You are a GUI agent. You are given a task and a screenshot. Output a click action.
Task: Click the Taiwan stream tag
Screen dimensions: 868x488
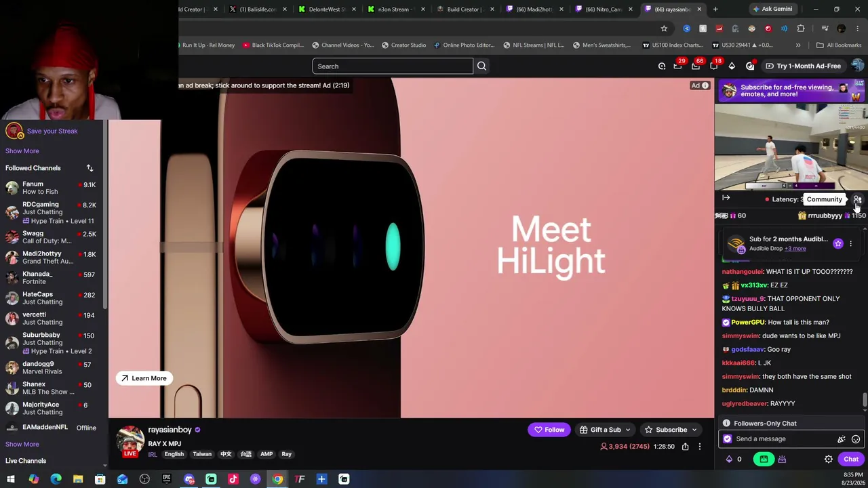pos(202,455)
